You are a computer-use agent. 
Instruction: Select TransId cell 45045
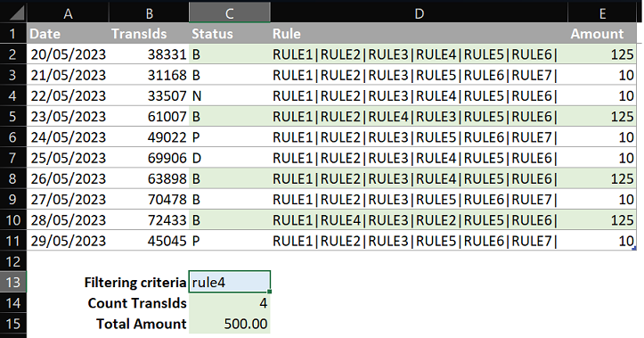coord(149,241)
